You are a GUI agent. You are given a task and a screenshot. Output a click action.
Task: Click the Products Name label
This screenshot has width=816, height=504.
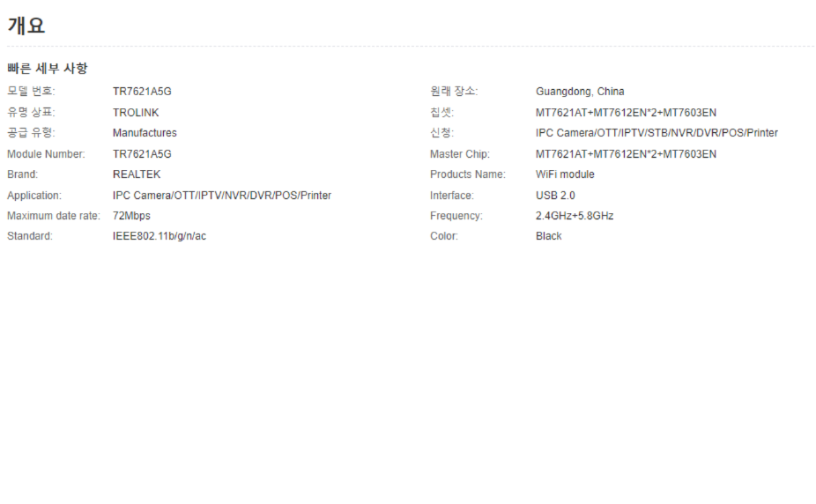tap(468, 174)
